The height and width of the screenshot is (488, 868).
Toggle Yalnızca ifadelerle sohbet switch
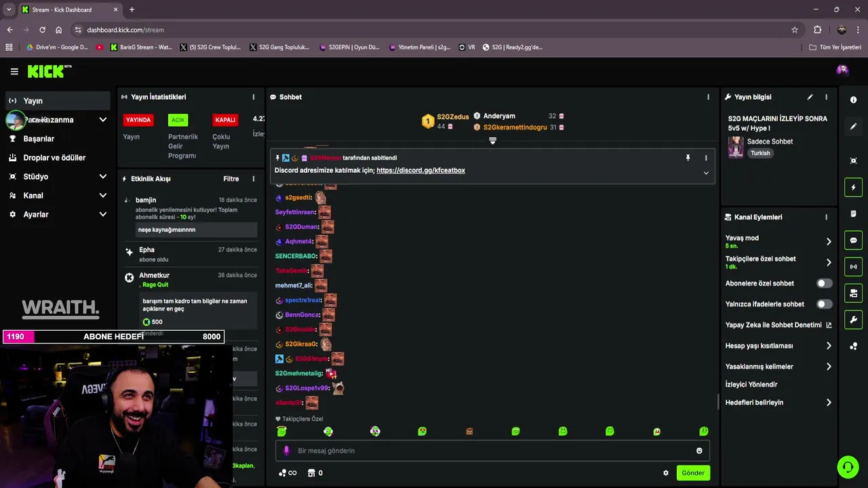pos(824,304)
